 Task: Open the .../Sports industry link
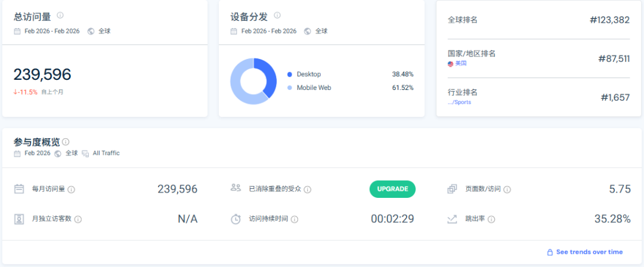[x=459, y=103]
